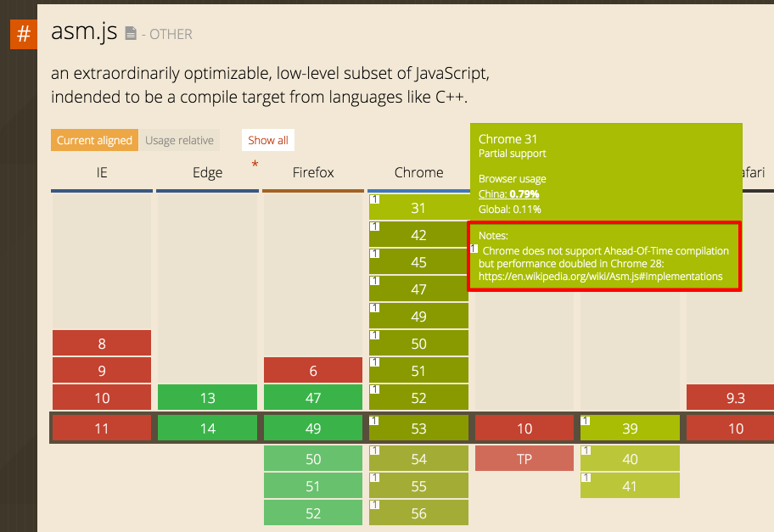Click the Chrome 53 current version cell
Screen dimensions: 774x532
(418, 428)
